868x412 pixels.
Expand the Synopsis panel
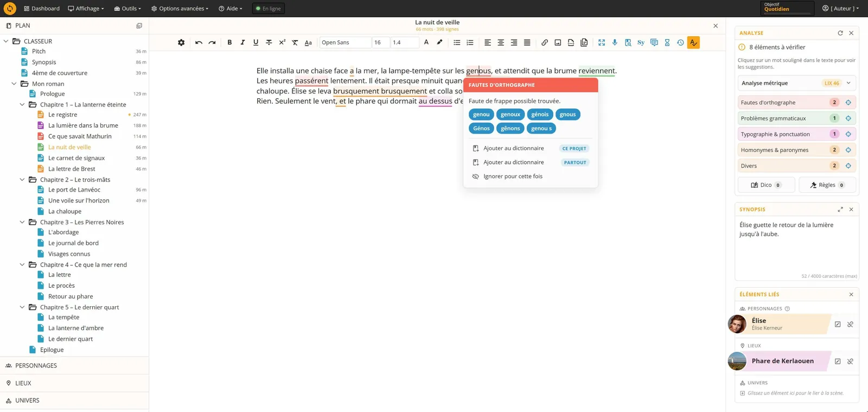pyautogui.click(x=840, y=210)
